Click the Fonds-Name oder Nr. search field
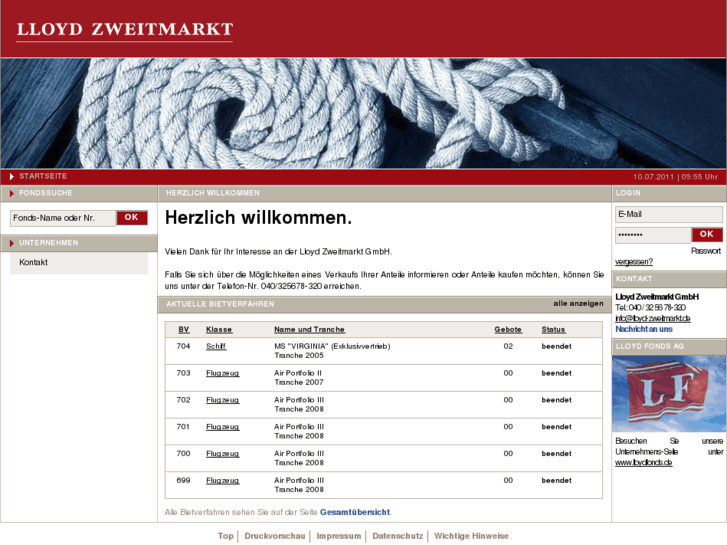 (x=63, y=218)
